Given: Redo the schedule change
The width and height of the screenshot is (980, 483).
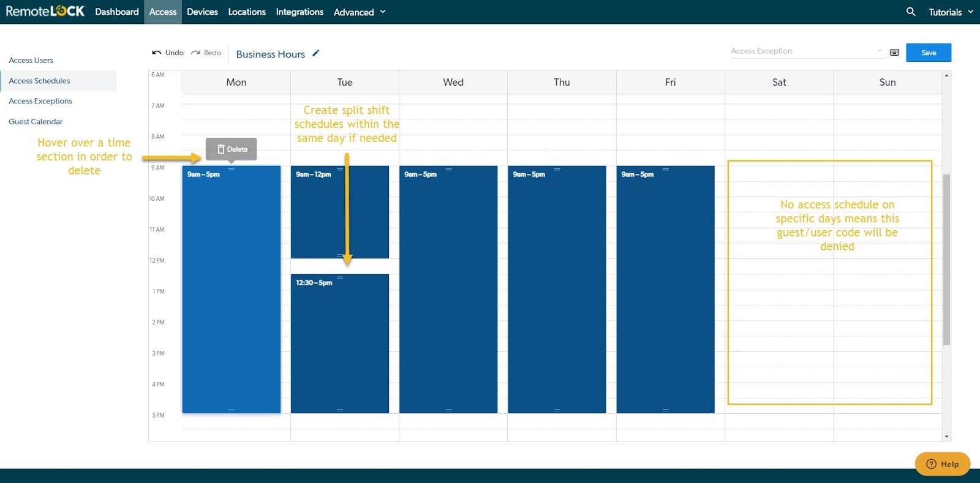Looking at the screenshot, I should [x=206, y=53].
